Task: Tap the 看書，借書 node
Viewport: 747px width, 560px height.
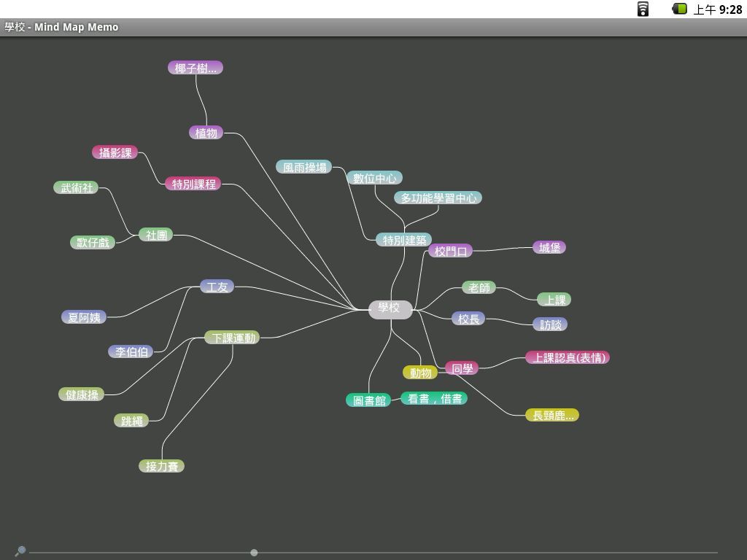Action: point(434,399)
